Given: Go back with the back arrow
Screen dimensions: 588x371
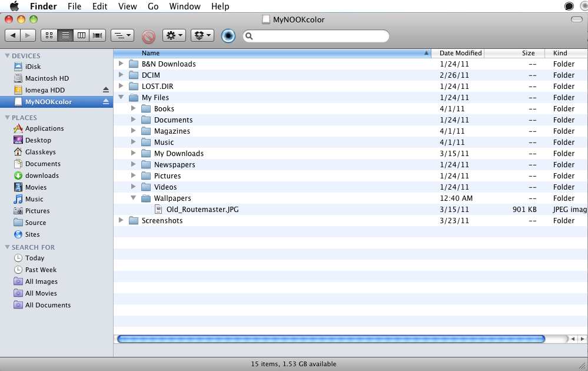Looking at the screenshot, I should (x=12, y=35).
